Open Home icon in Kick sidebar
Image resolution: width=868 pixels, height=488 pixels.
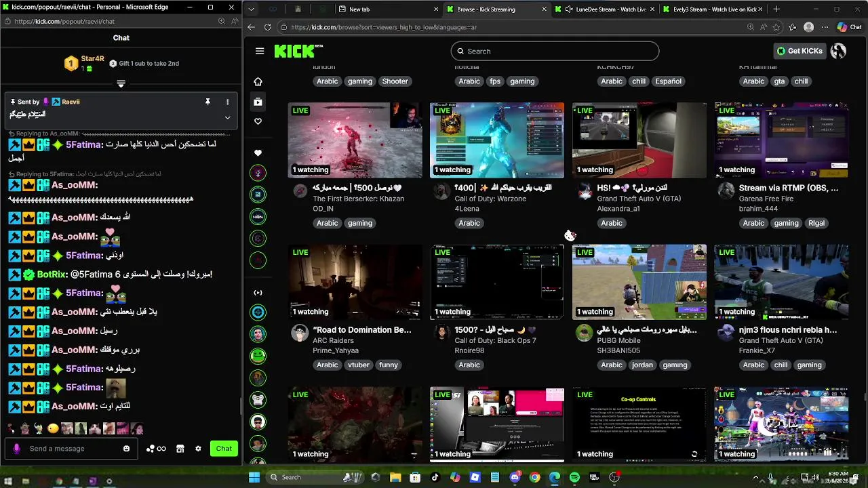(x=258, y=81)
